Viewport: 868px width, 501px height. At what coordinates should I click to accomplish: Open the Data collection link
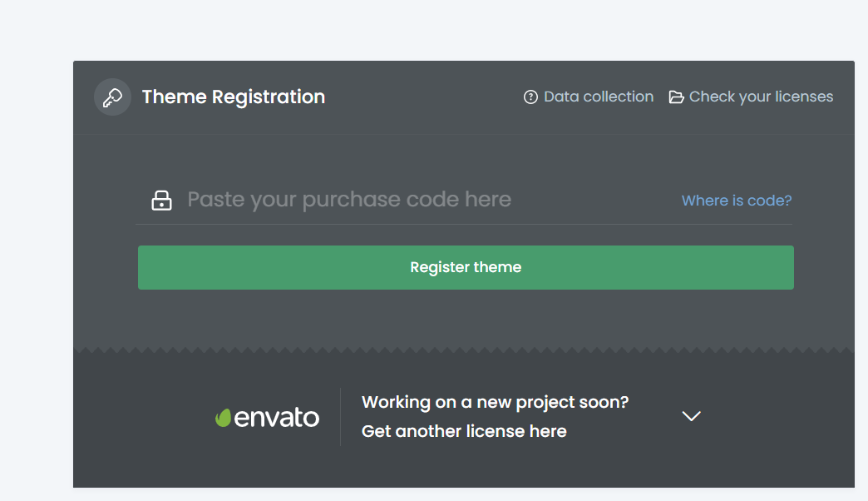598,97
